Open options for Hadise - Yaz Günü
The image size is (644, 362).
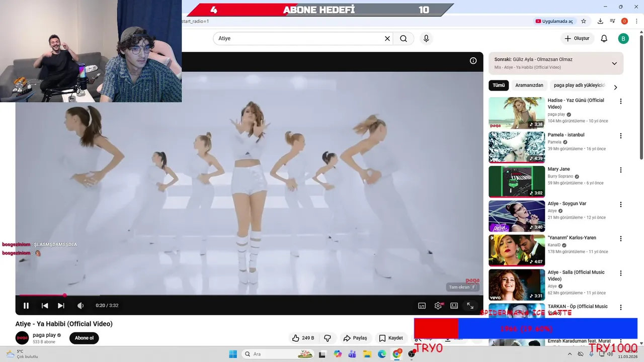tap(620, 101)
